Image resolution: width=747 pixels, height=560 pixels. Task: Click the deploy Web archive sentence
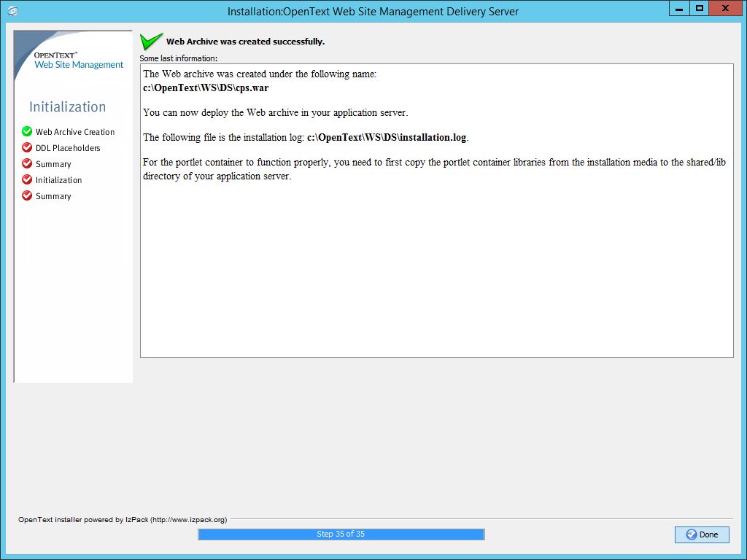(x=275, y=113)
